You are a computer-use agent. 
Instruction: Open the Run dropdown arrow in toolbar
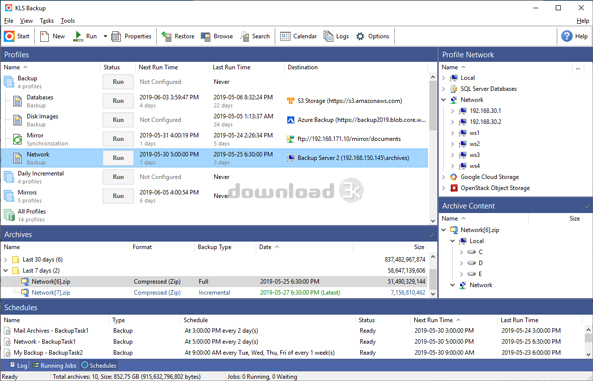coord(106,36)
